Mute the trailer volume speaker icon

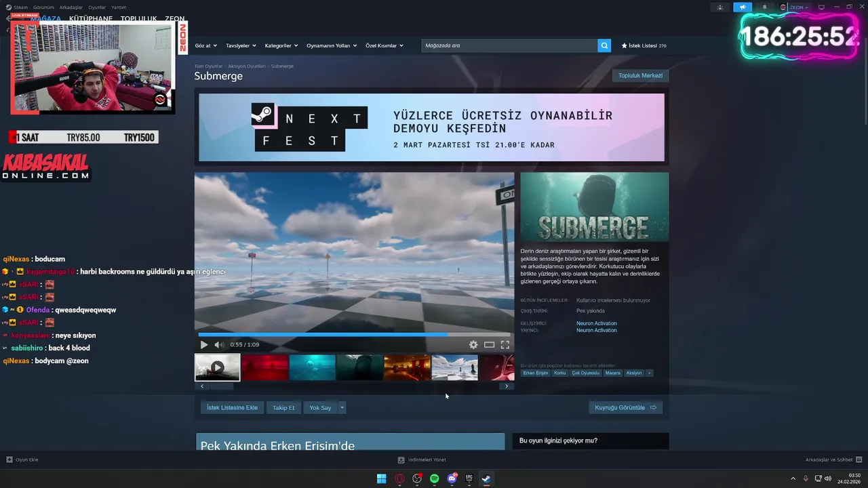[218, 345]
